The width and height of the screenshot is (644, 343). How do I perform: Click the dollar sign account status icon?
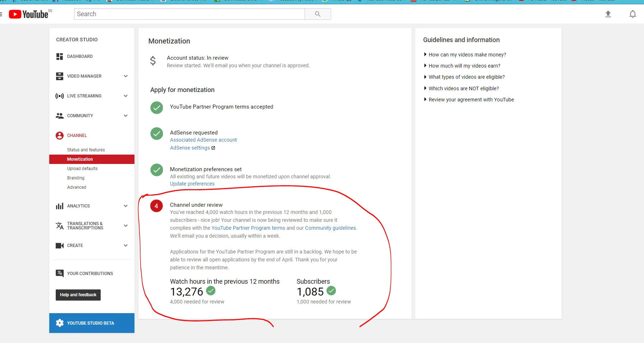coord(153,61)
